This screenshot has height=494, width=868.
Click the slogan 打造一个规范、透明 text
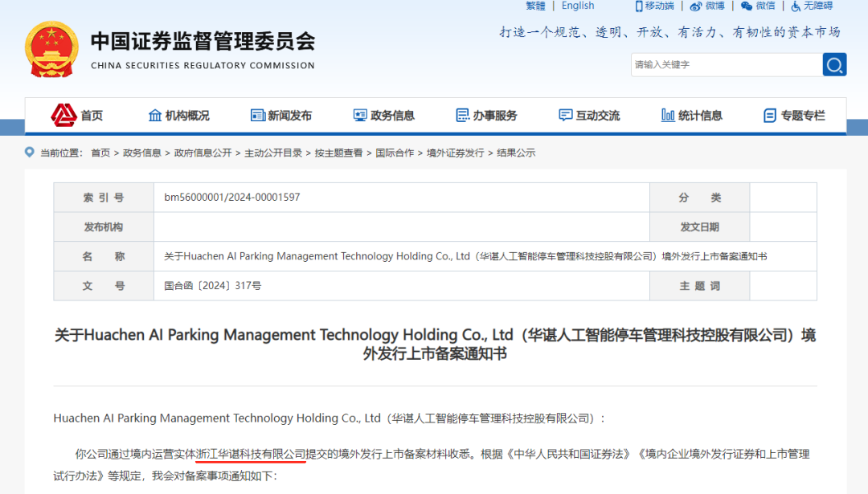(669, 32)
